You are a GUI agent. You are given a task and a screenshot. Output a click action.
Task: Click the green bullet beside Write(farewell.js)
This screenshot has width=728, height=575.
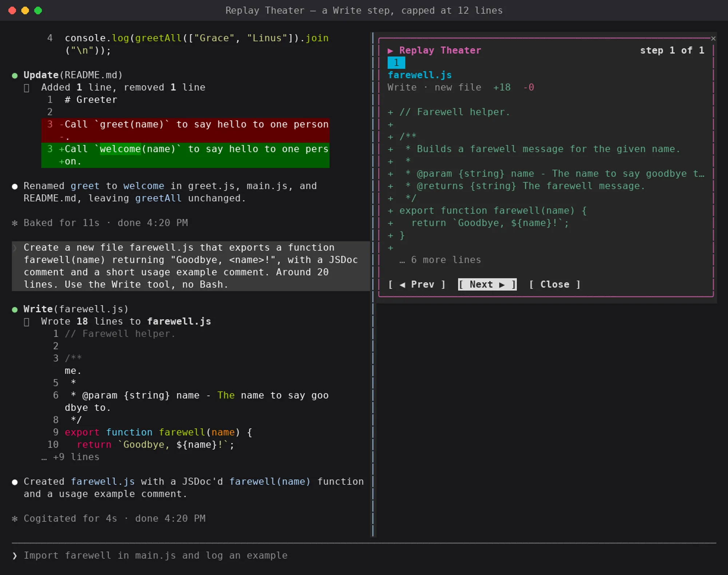15,310
